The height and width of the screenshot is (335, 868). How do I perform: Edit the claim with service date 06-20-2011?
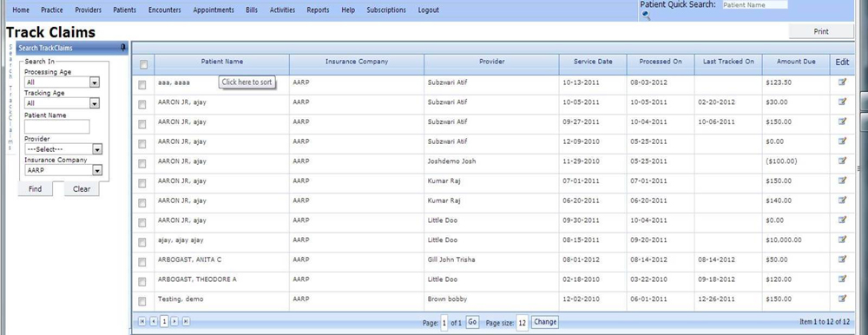point(843,200)
